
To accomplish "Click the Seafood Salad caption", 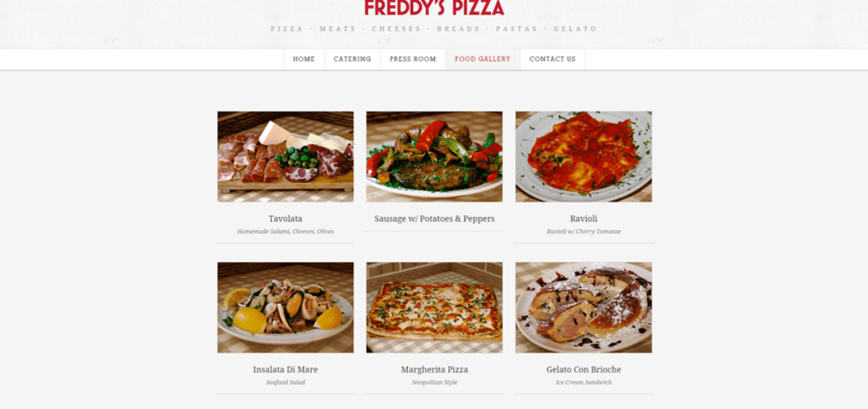I will [x=286, y=382].
